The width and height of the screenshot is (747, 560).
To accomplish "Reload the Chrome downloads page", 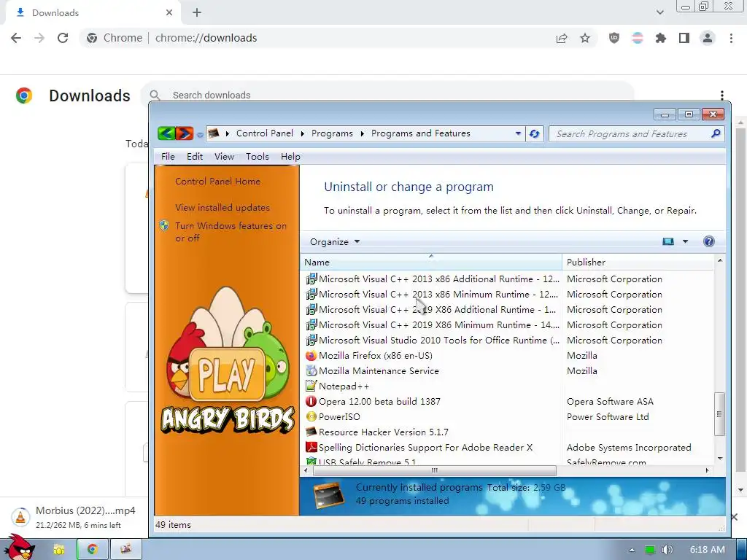I will tap(63, 38).
